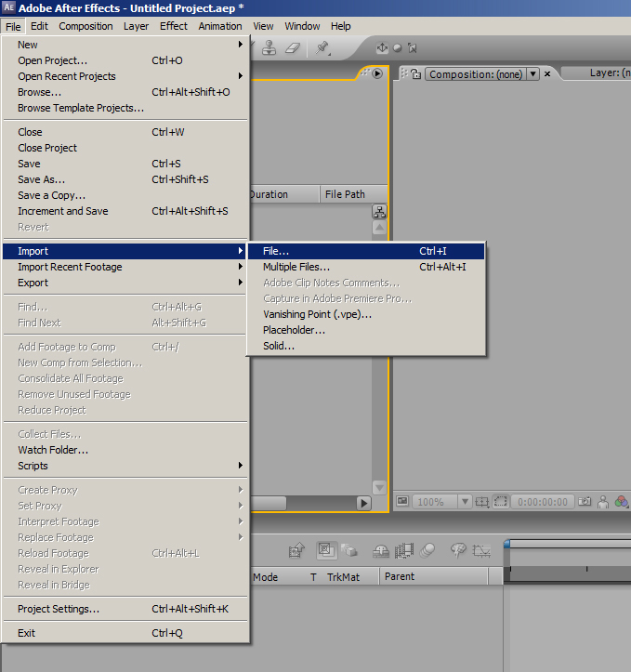This screenshot has width=631, height=672.
Task: Click Browse Template Projects... entry
Action: (125, 108)
